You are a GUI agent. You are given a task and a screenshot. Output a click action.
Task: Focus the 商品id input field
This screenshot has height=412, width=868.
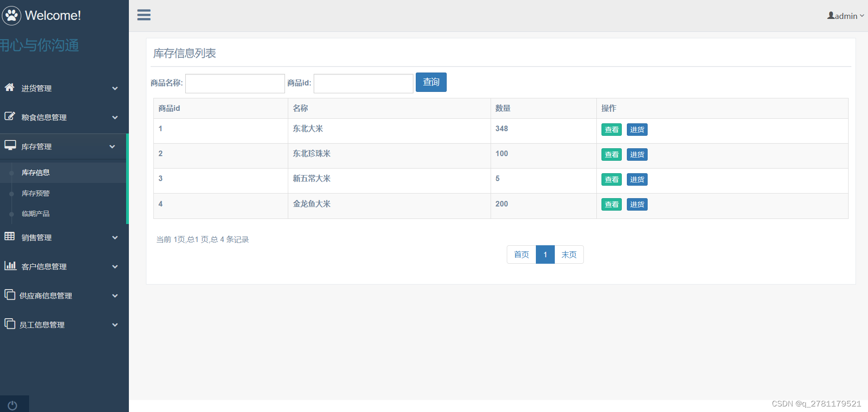364,84
